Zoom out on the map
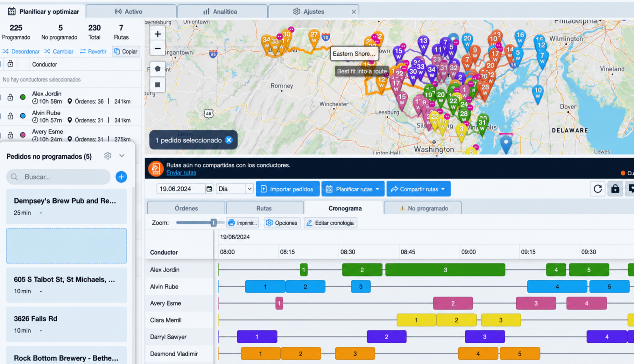The width and height of the screenshot is (634, 364). [157, 49]
